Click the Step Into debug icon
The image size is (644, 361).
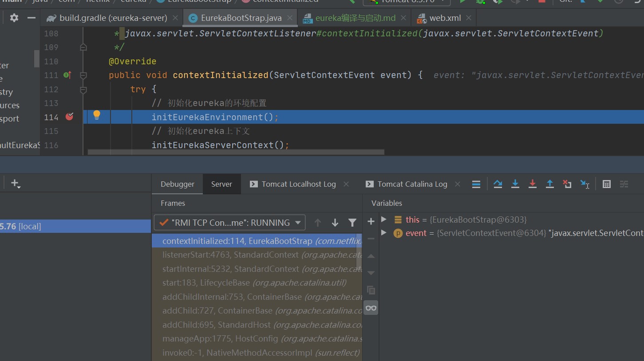click(515, 184)
